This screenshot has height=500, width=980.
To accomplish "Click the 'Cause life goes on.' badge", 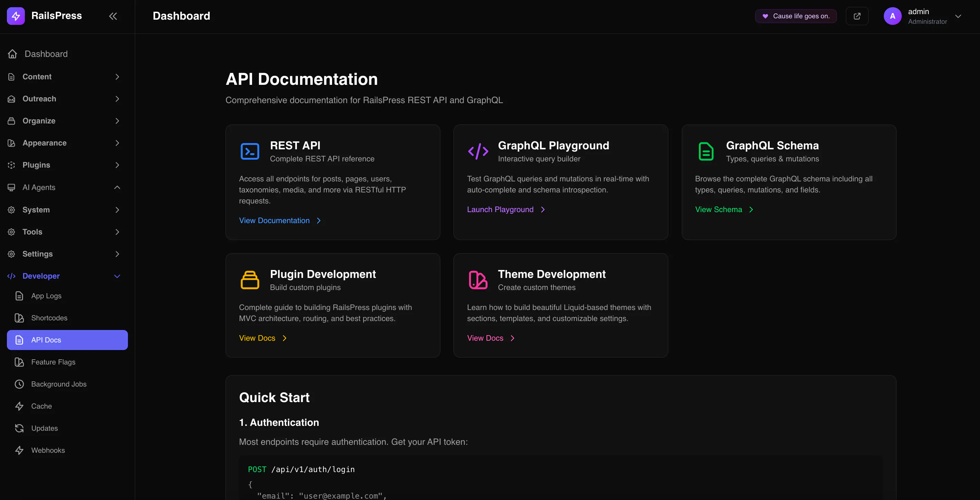I will click(796, 16).
